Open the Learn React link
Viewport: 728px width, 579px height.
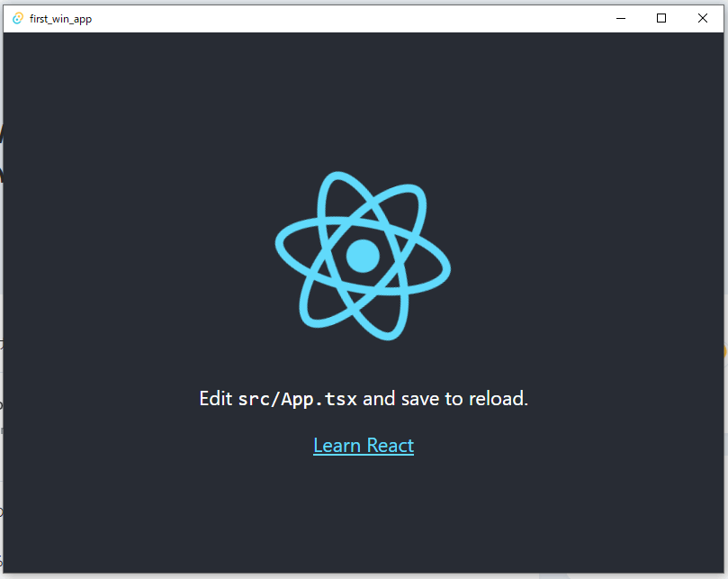pyautogui.click(x=364, y=446)
